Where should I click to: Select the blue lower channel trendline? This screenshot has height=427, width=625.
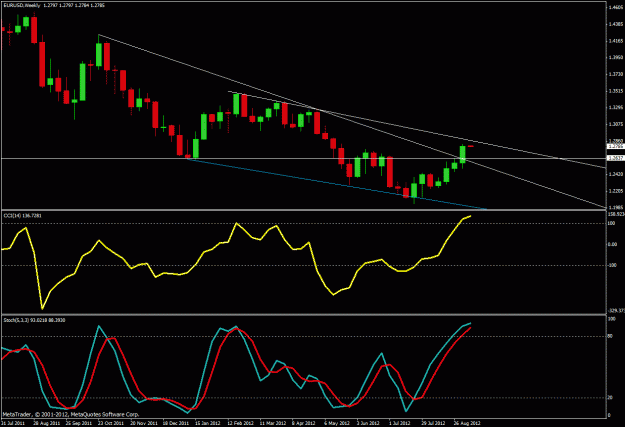[335, 184]
